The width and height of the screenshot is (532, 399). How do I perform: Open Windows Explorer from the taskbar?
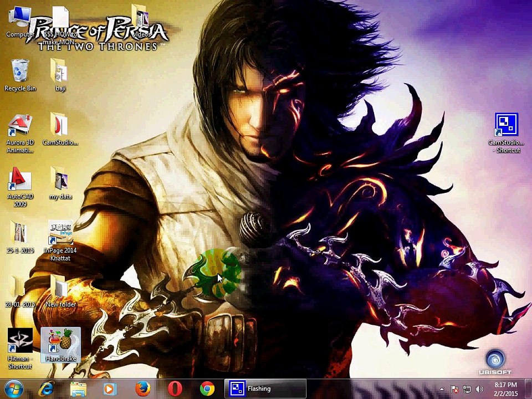[x=78, y=389]
